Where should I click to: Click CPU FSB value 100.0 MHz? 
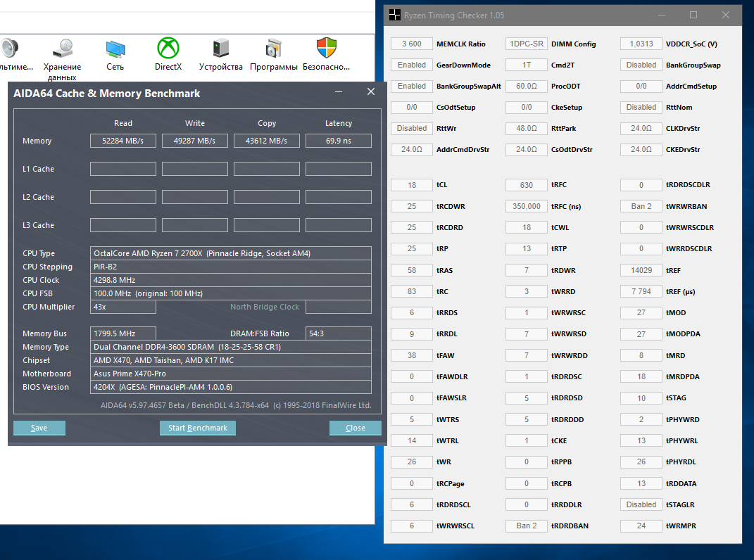click(x=231, y=293)
